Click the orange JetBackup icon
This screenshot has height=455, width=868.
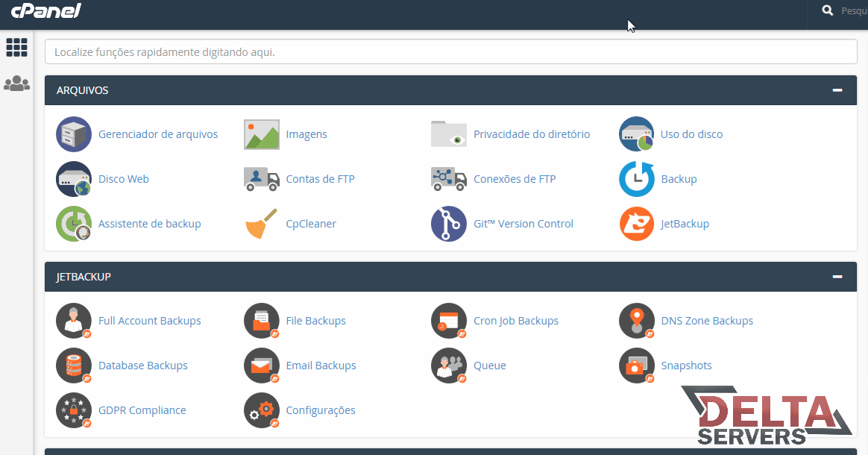[x=636, y=224]
